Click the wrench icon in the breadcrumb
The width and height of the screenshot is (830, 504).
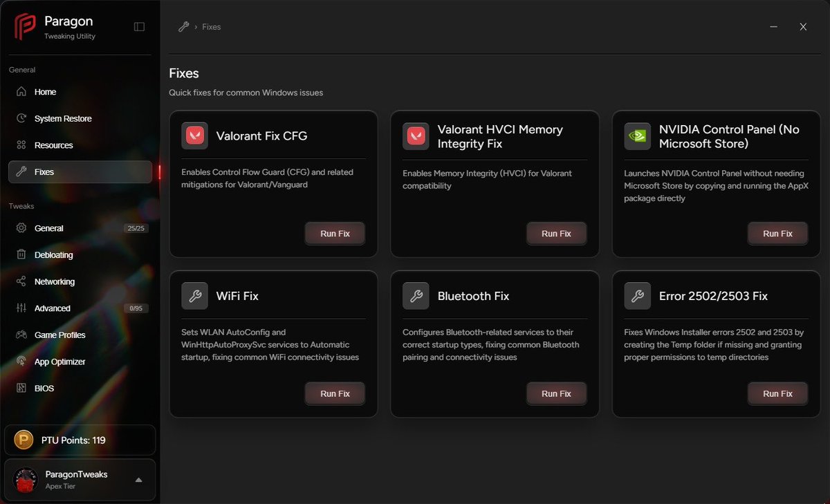point(183,27)
